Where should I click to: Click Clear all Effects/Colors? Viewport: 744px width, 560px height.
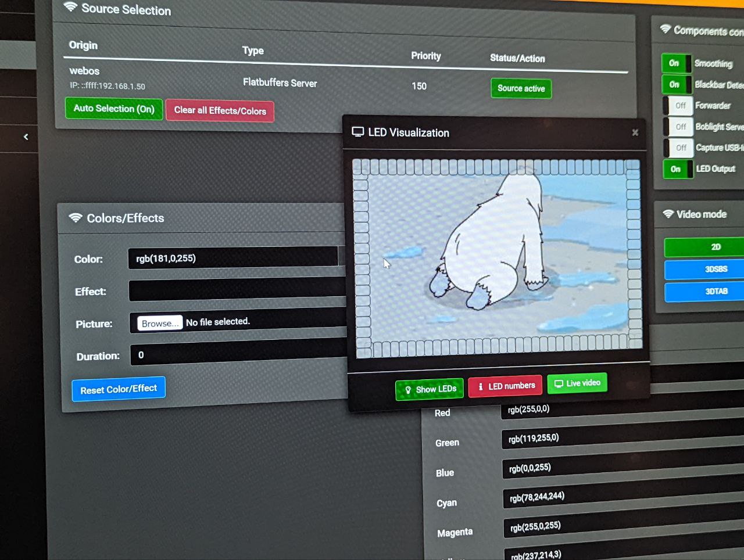(x=220, y=110)
